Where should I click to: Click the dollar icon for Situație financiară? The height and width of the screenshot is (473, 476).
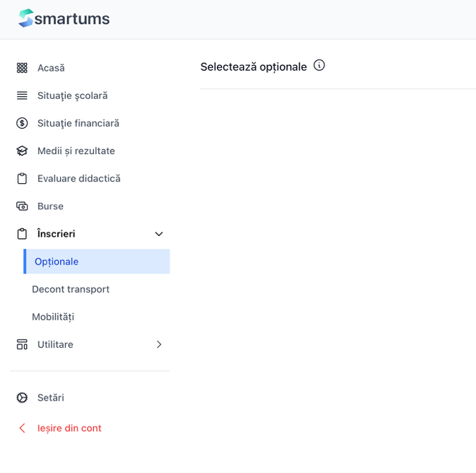click(x=22, y=123)
